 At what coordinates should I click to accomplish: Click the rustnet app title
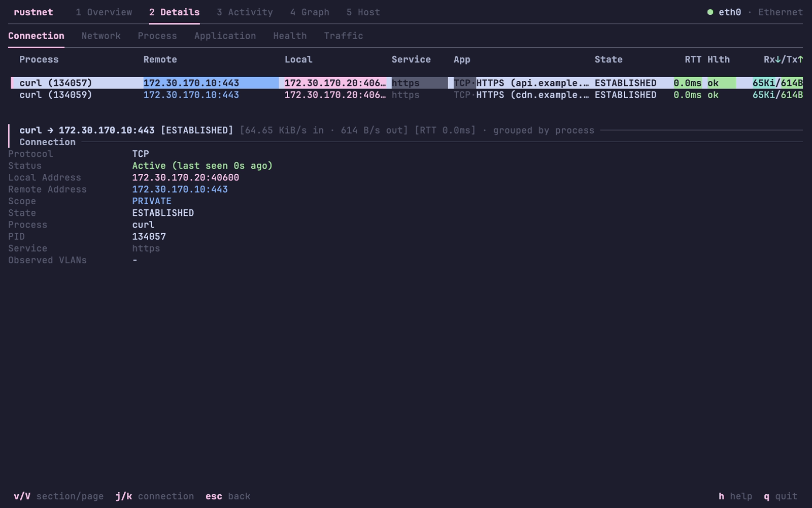33,12
